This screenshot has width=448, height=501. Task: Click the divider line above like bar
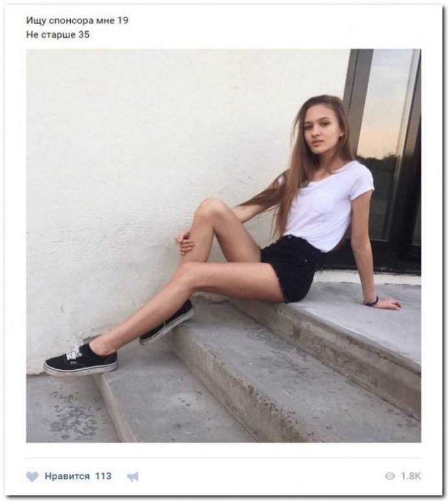223,458
